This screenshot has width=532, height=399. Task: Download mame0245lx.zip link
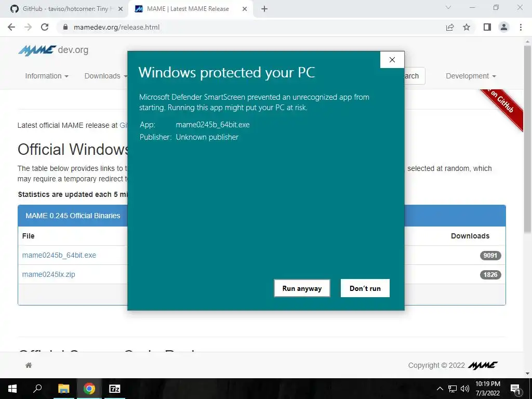(x=48, y=274)
